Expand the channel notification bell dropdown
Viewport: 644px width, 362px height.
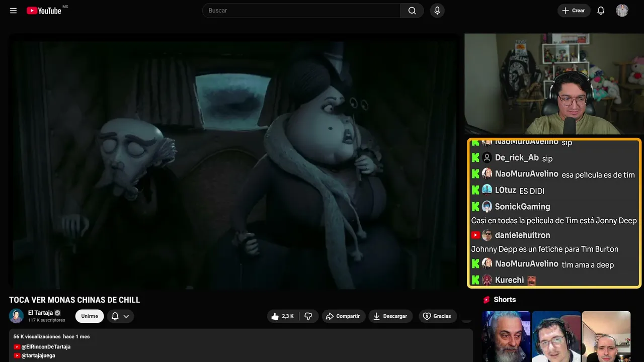click(120, 316)
